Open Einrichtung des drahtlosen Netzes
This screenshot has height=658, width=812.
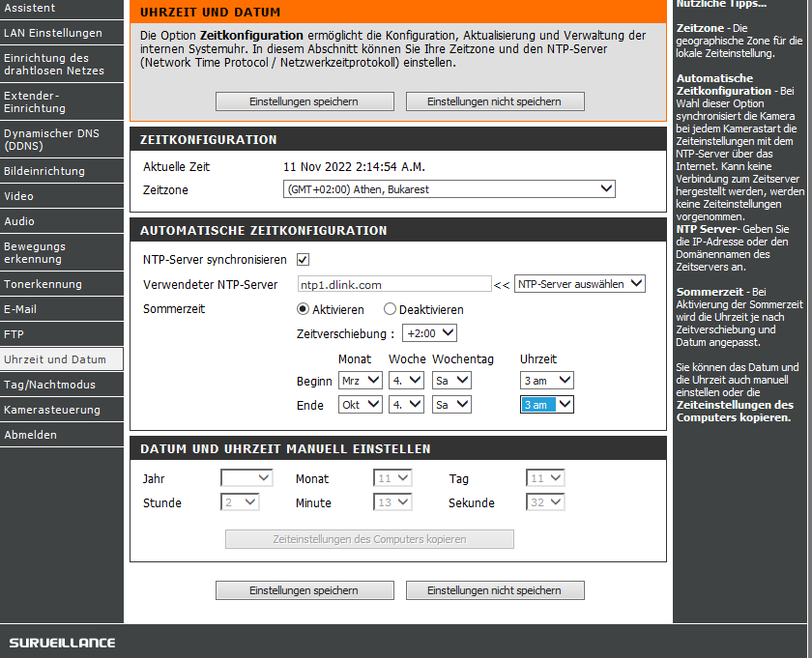62,64
